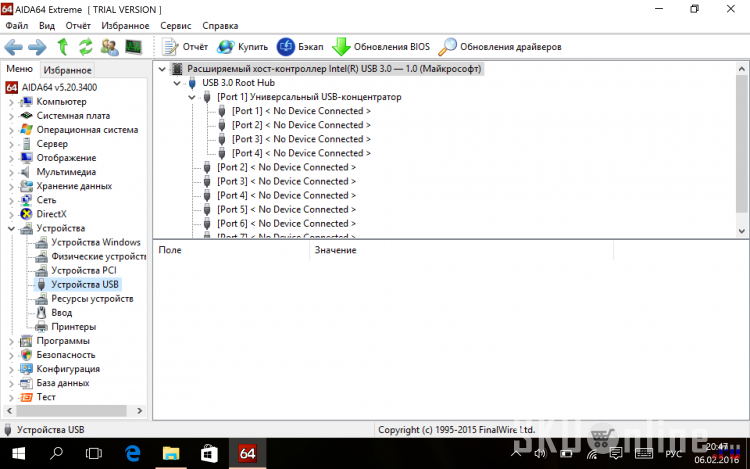Expand the Мультимедиа tree node
This screenshot has height=469, width=750.
tap(11, 172)
